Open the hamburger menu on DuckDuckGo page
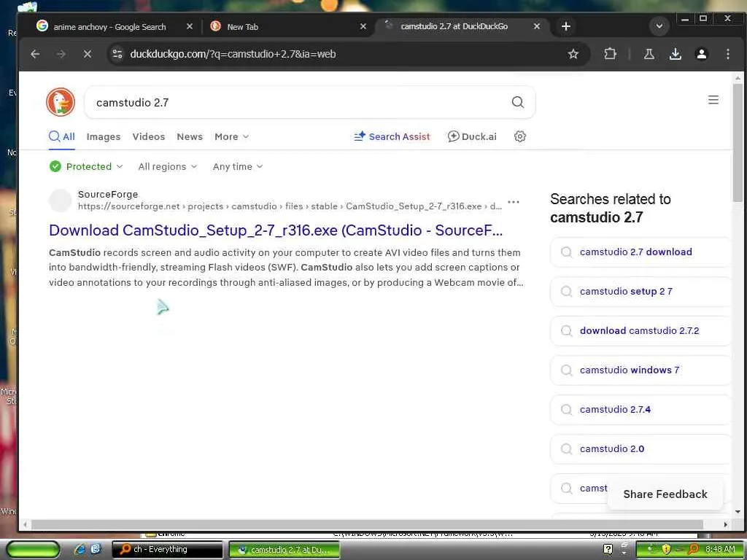Viewport: 747px width, 560px height. [x=713, y=99]
